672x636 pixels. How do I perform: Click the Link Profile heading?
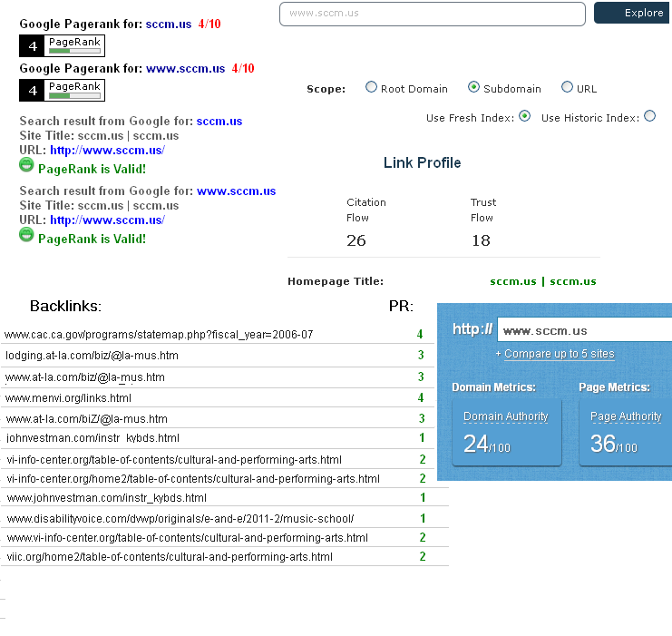click(422, 163)
